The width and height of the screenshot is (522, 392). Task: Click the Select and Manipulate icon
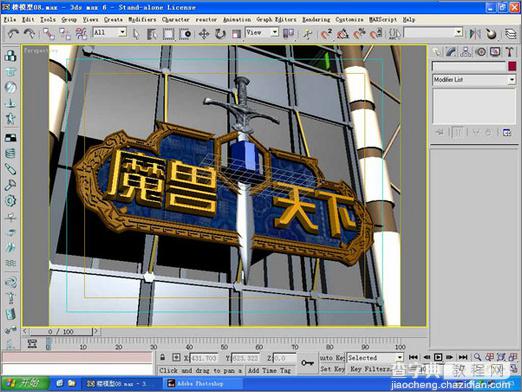tap(307, 34)
